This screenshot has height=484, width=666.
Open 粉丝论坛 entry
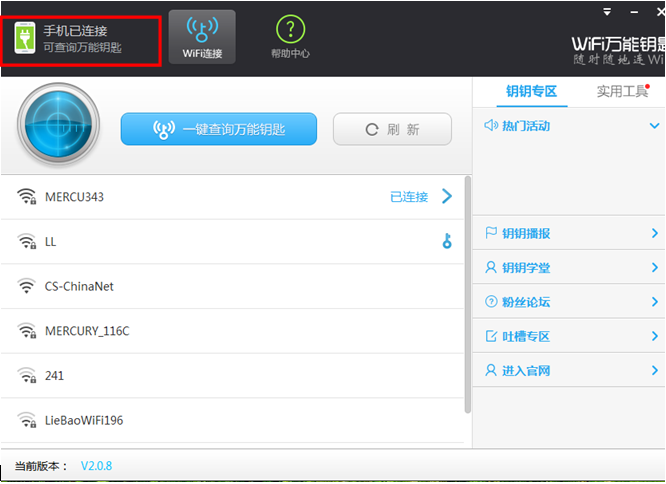point(569,302)
